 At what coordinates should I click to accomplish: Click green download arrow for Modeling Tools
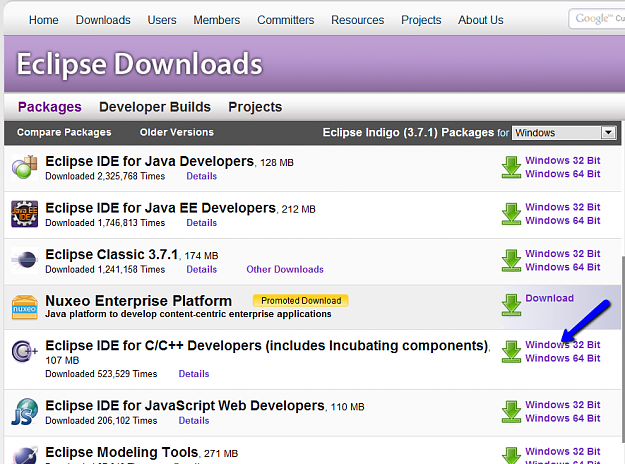[511, 456]
